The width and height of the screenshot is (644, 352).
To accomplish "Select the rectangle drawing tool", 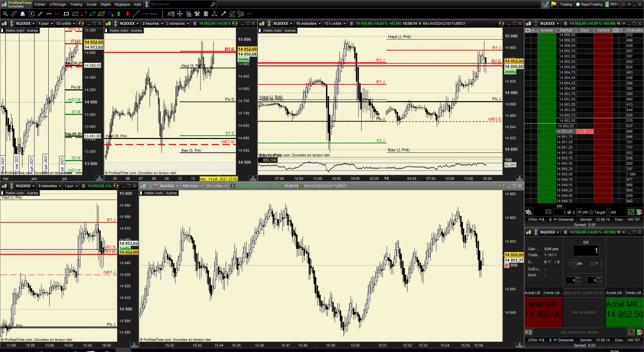I will (66, 14).
